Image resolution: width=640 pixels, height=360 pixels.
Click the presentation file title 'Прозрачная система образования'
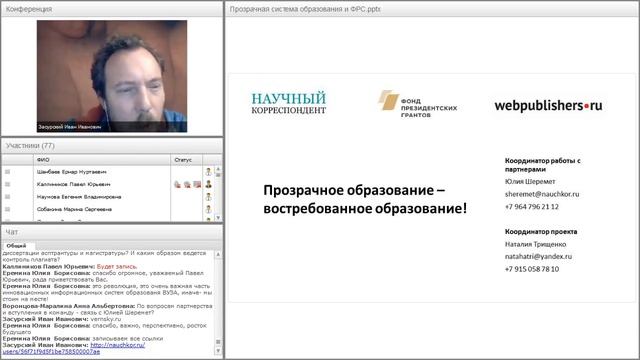305,9
